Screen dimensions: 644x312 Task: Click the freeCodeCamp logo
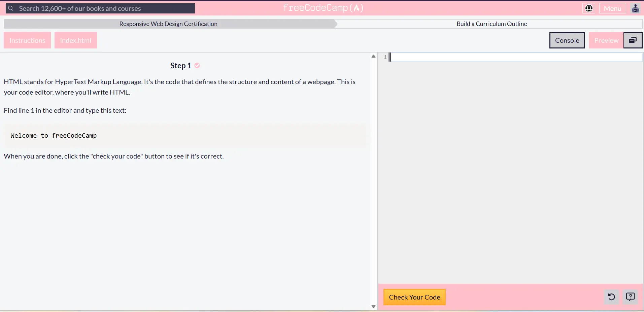pos(323,8)
